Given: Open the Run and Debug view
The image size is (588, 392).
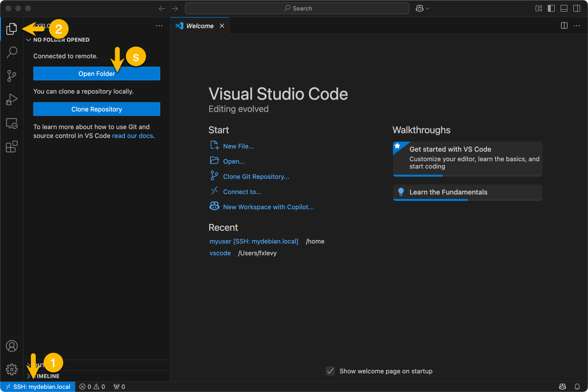Looking at the screenshot, I should tap(12, 99).
